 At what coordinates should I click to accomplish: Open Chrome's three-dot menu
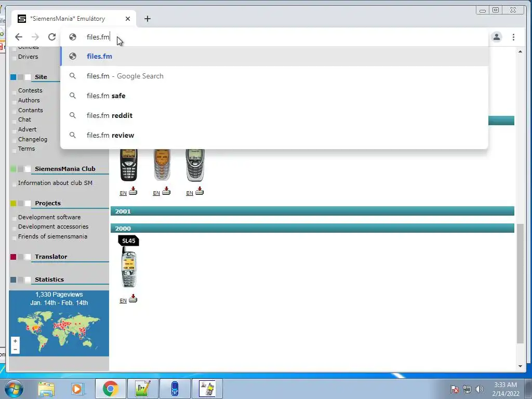tap(513, 37)
